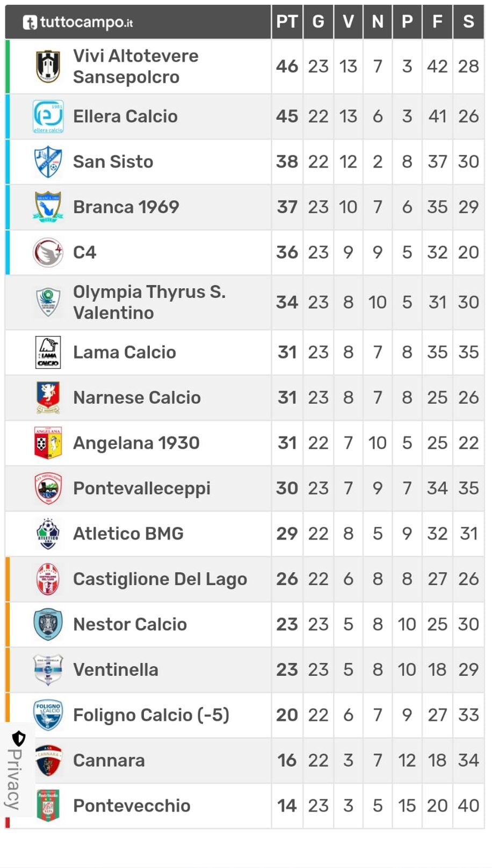Open the Olympia Thyrus S. Valentino row
Viewport: 492px width, 868px height.
click(x=245, y=302)
